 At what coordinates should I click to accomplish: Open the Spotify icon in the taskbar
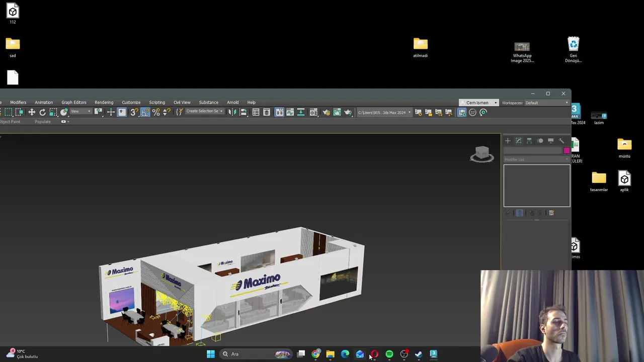point(389,354)
